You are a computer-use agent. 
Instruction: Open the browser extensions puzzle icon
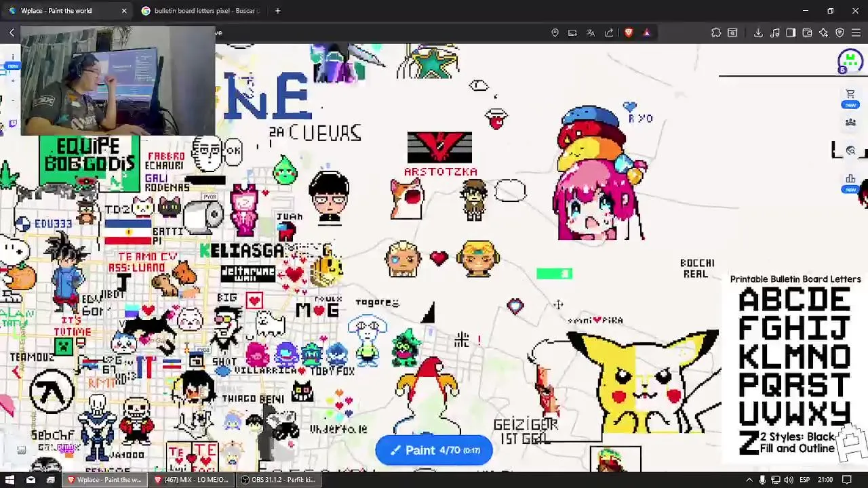(716, 33)
